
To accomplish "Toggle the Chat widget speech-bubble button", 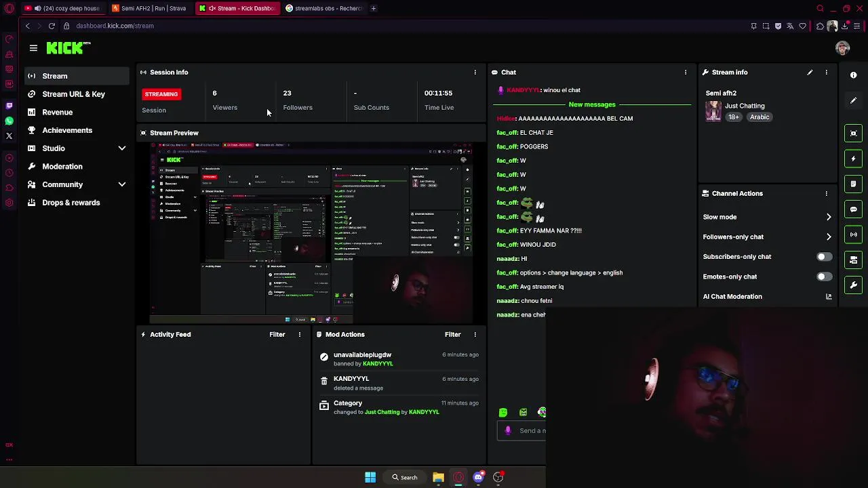I will (x=853, y=209).
